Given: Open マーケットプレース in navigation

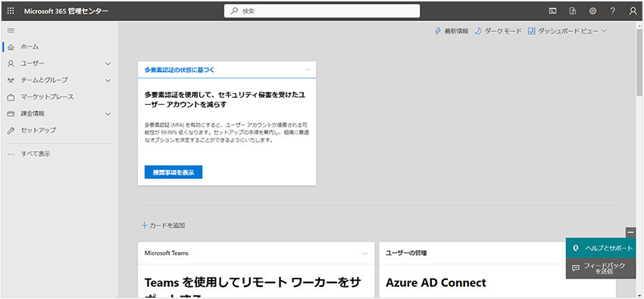Looking at the screenshot, I should [47, 97].
